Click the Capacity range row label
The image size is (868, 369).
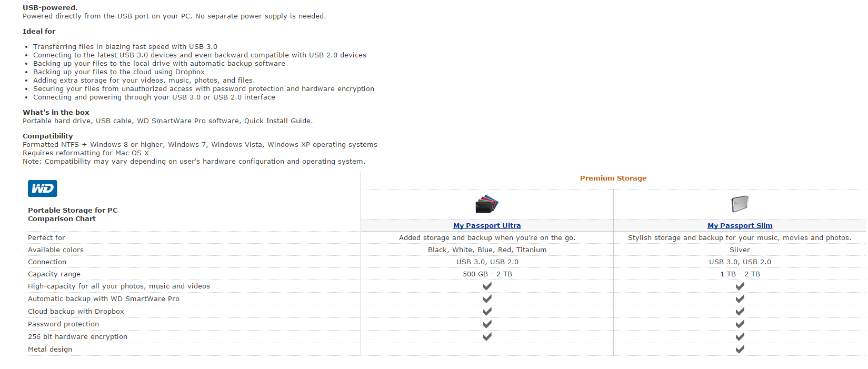pos(54,274)
